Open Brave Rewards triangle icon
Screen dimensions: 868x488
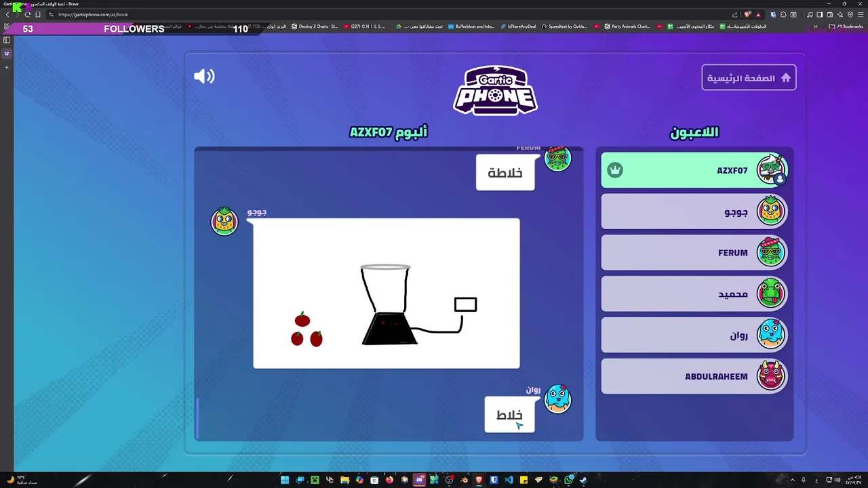coord(758,15)
